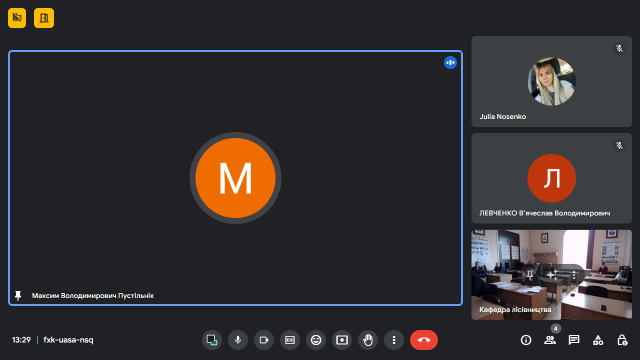
Task: Unpin Максим Володимирович Пустільнік via pin icon
Action: (18, 296)
